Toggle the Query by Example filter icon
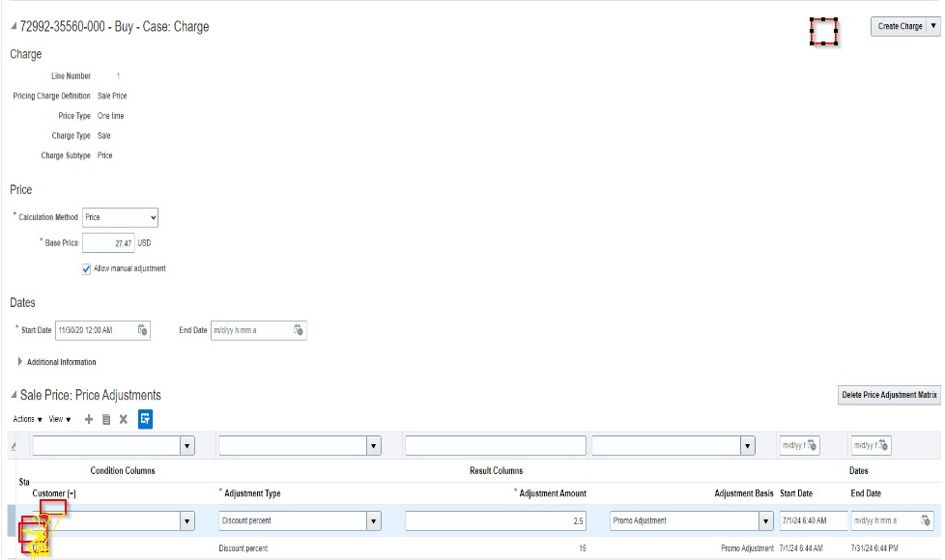This screenshot has height=560, width=945. [145, 421]
